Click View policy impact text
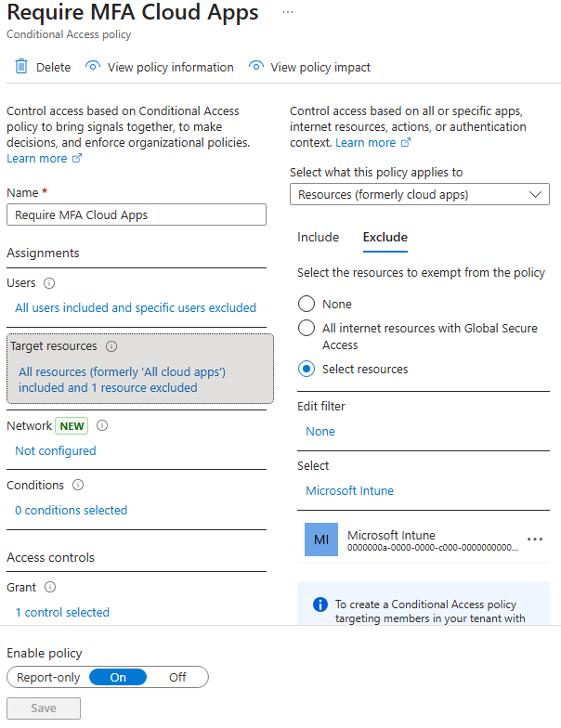Screen dimensions: 561x728 pos(320,67)
